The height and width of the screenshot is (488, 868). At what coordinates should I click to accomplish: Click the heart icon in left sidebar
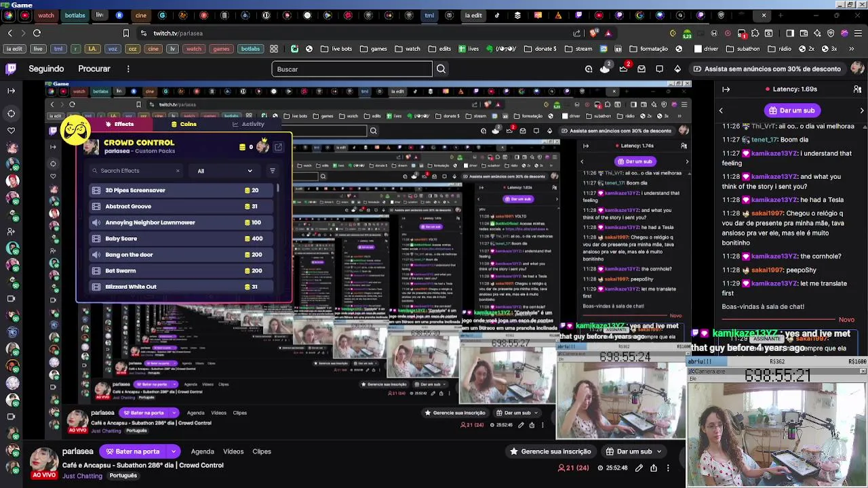[x=11, y=129]
